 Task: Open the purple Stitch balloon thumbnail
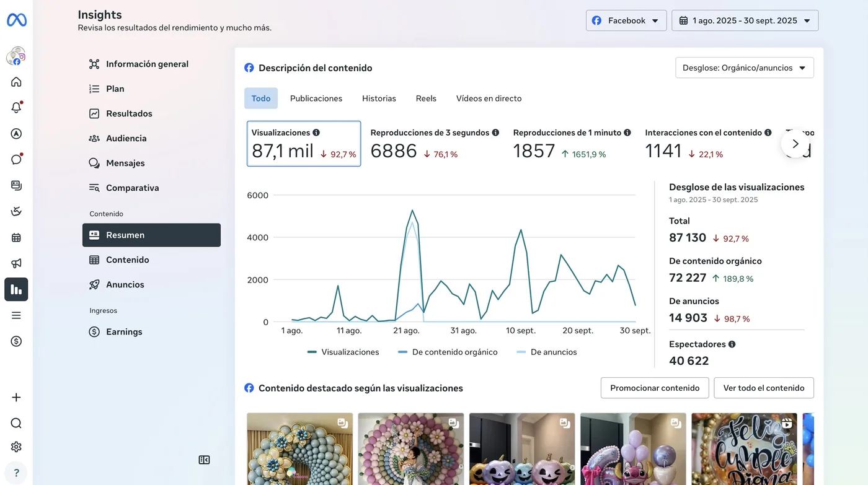pos(633,449)
